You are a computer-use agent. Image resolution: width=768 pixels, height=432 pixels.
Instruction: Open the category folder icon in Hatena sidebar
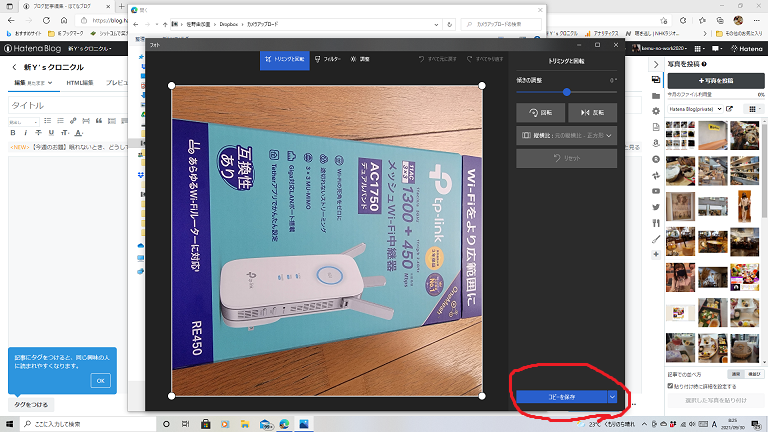pyautogui.click(x=656, y=96)
